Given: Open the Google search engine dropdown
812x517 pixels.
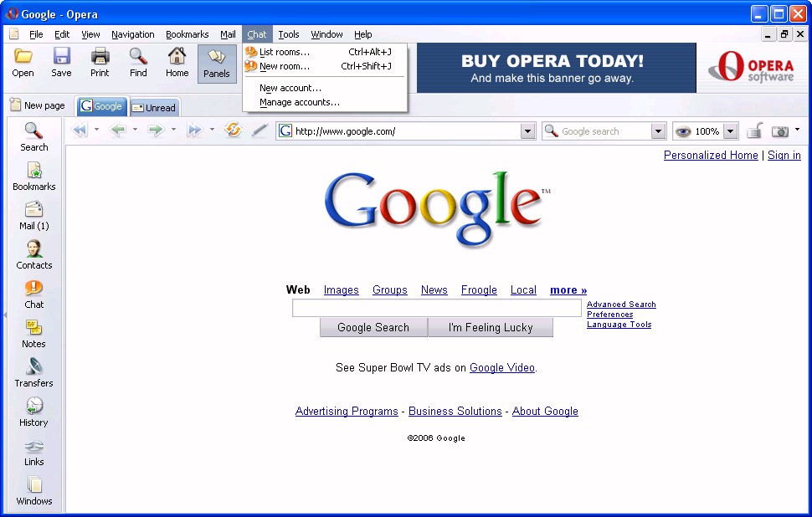Looking at the screenshot, I should coord(658,131).
